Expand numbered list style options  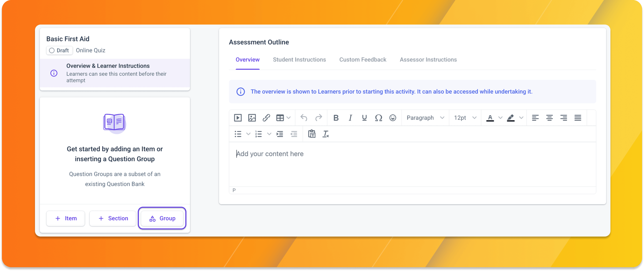tap(269, 134)
